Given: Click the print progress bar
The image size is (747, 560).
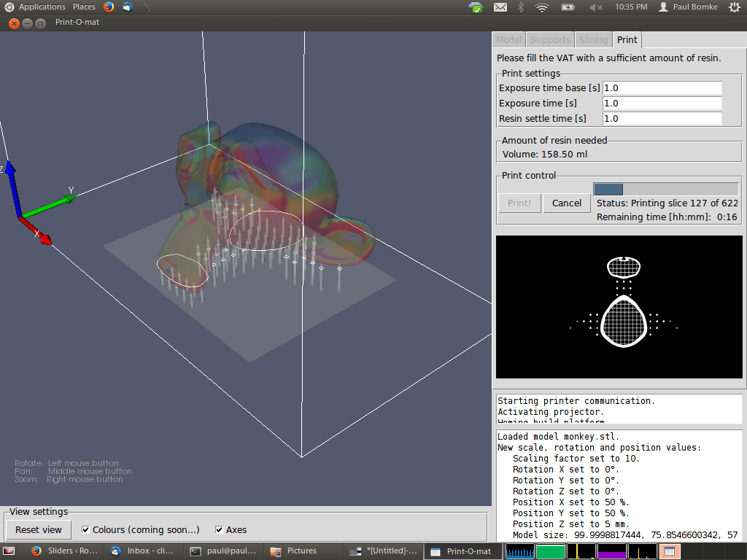Looking at the screenshot, I should click(665, 189).
